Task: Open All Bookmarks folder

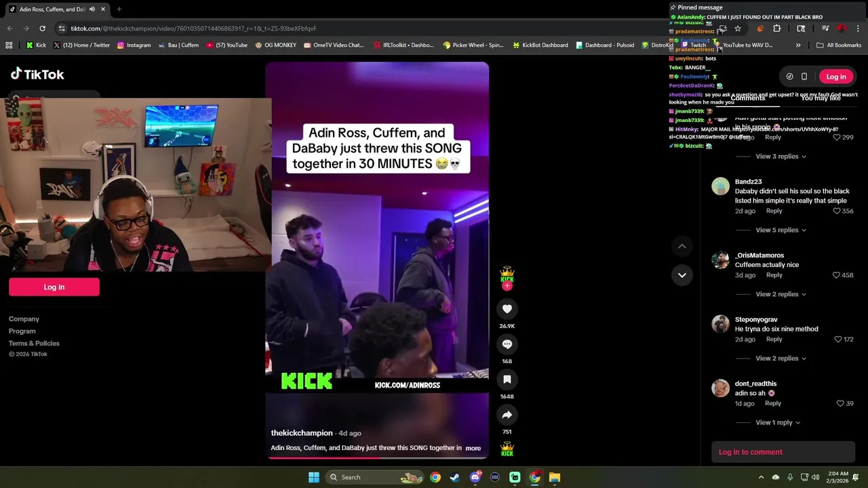Action: 838,45
